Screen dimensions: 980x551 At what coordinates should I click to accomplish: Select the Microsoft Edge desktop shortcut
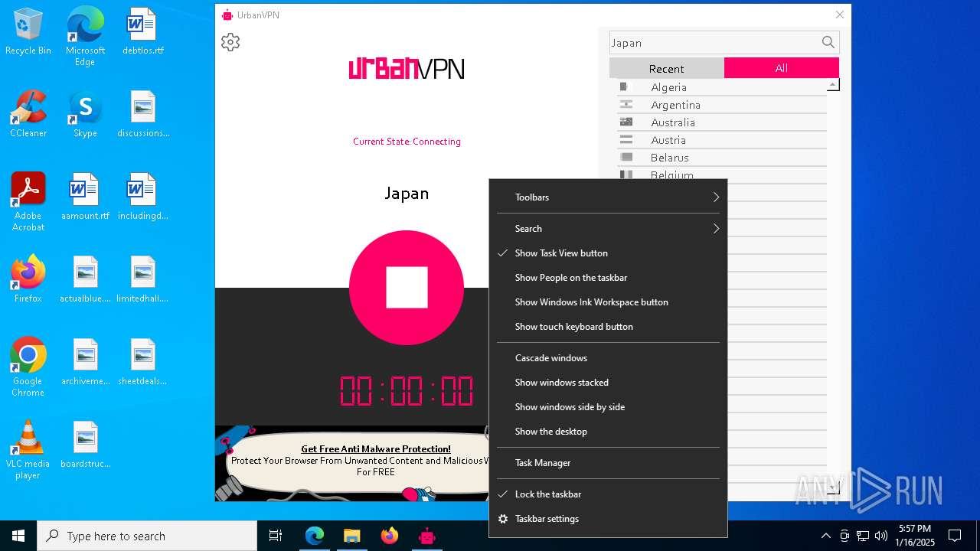pyautogui.click(x=85, y=36)
